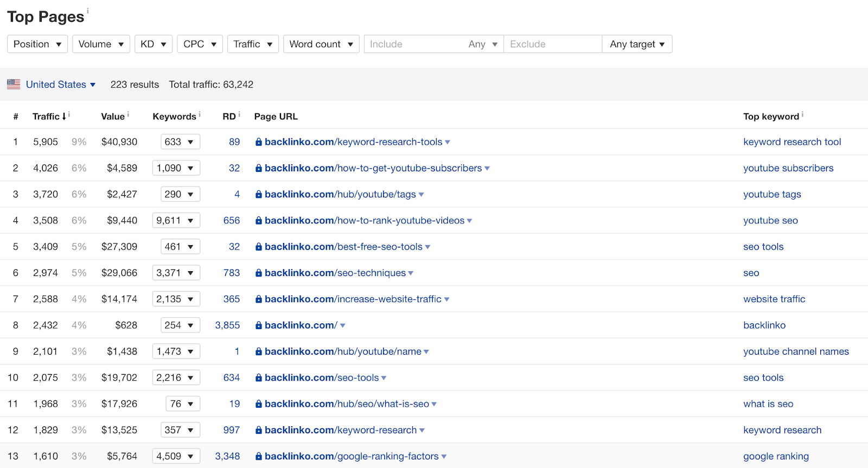This screenshot has width=868, height=468.
Task: Open backlinko.com/keyword-research-tools page link
Action: pos(354,142)
